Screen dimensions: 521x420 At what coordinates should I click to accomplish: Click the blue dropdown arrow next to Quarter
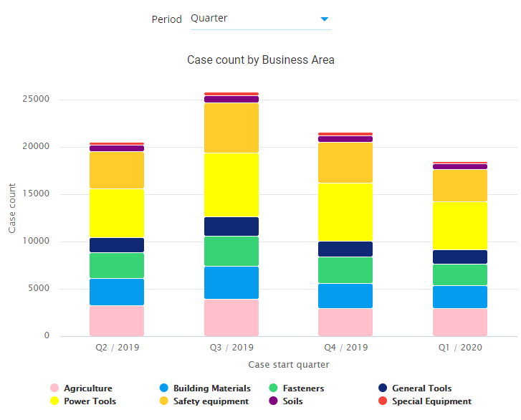(325, 19)
